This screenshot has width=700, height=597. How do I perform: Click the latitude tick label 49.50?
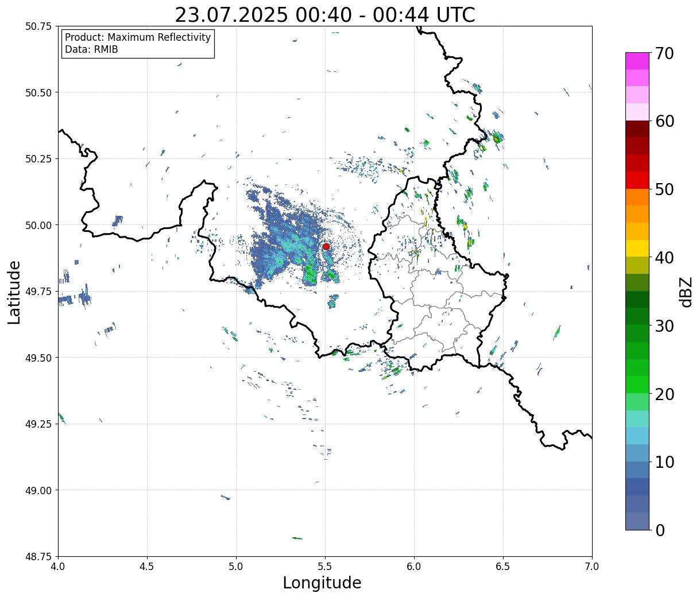pos(38,358)
